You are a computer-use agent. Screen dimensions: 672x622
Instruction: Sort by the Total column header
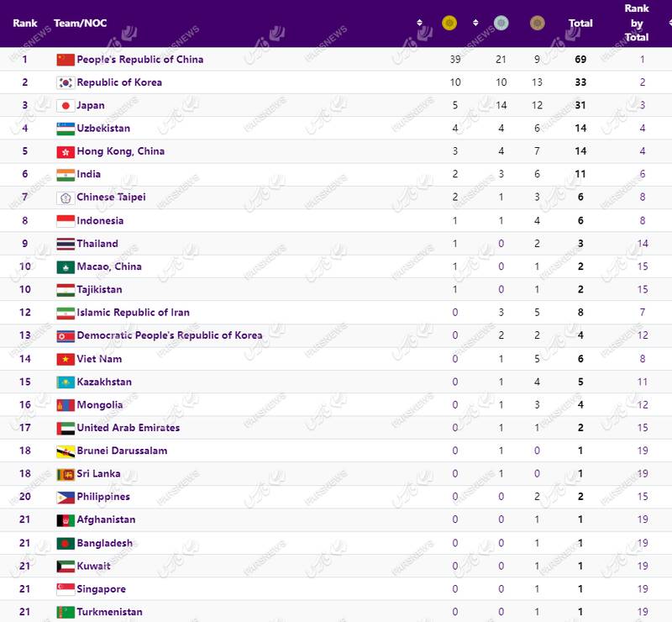(580, 24)
